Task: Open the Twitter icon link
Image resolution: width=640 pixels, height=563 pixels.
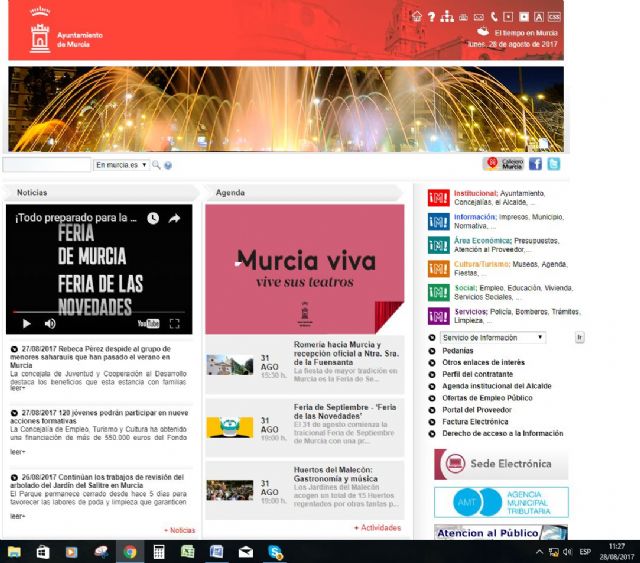Action: pyautogui.click(x=553, y=164)
